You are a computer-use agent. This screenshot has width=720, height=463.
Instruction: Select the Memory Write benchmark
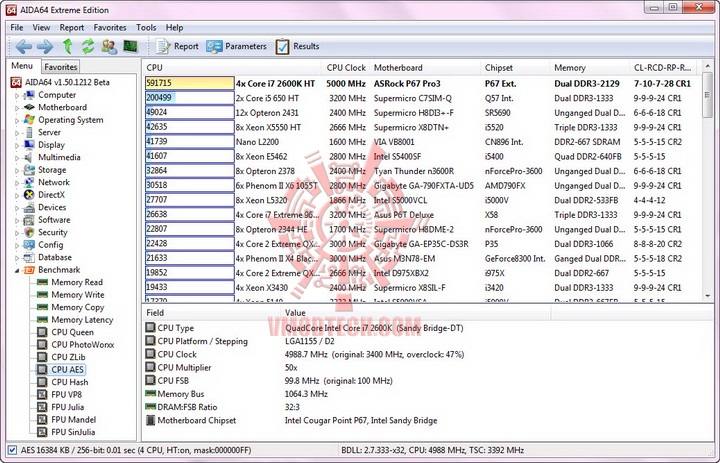(78, 295)
